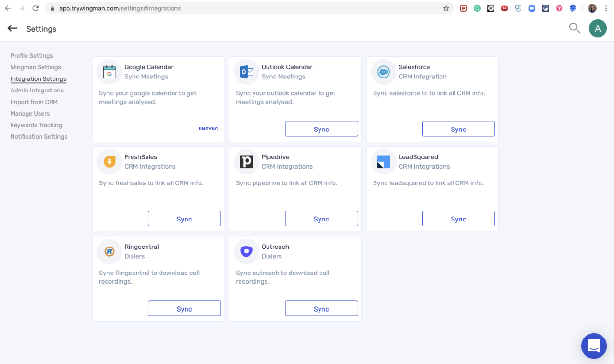Click the Google Calendar logo icon

[109, 72]
